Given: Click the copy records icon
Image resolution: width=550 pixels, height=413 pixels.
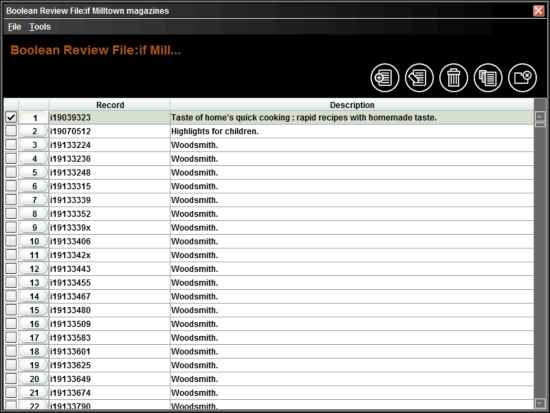Looking at the screenshot, I should [x=488, y=78].
